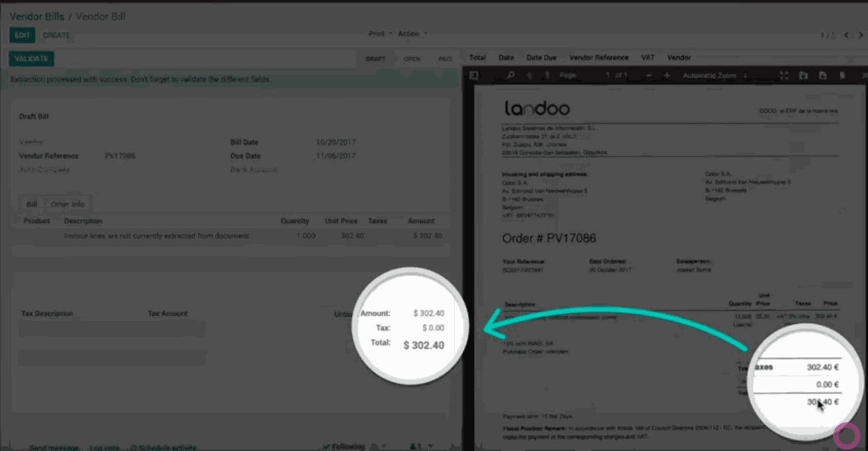
Task: Click the CREATE button
Action: pos(57,35)
